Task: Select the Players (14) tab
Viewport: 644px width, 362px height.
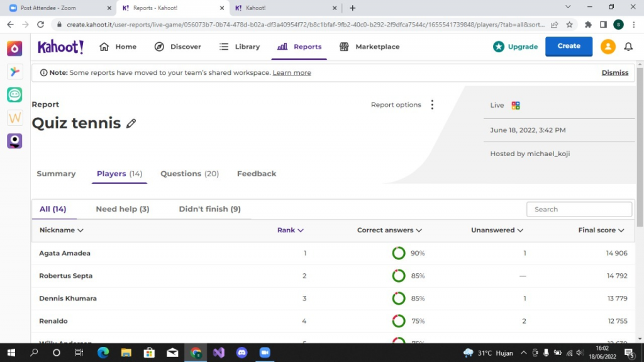Action: pyautogui.click(x=119, y=174)
